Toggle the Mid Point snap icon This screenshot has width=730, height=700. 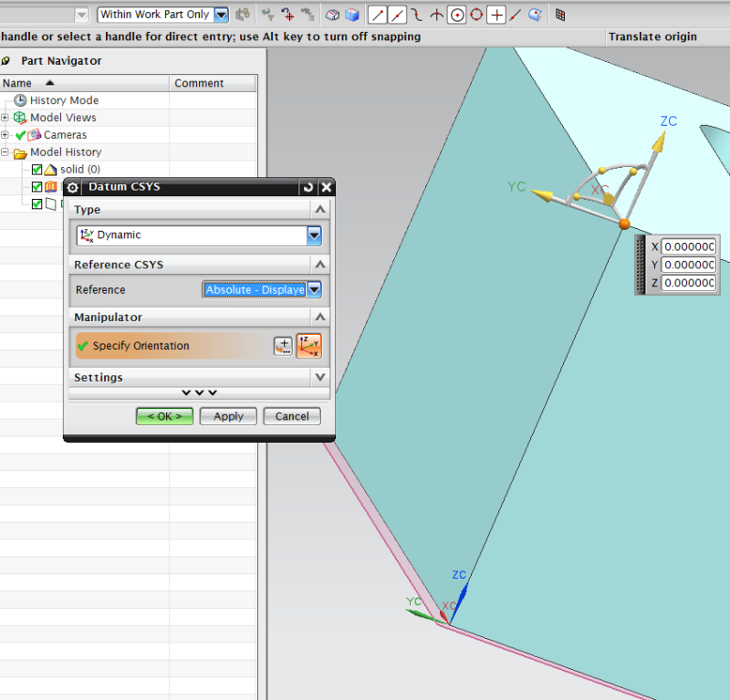coord(397,15)
